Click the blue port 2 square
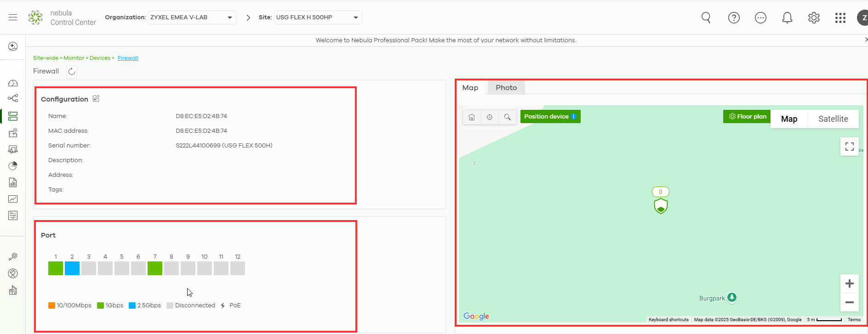The width and height of the screenshot is (868, 334). [72, 268]
